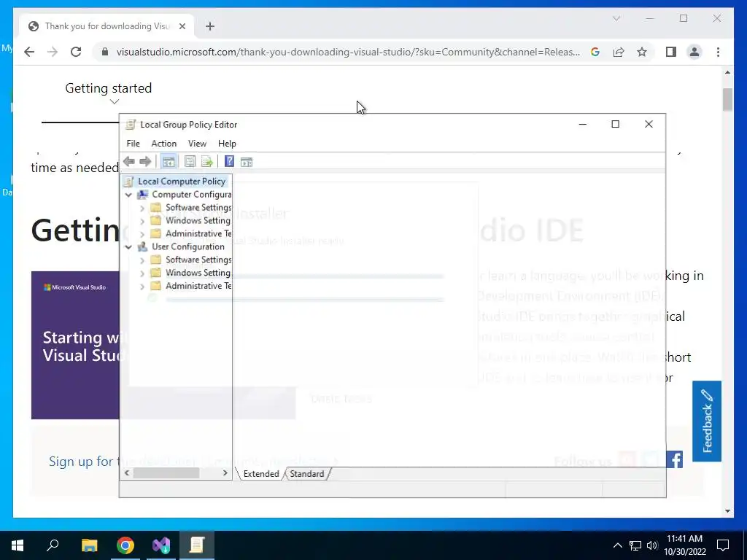
Task: Open the Action menu in Group Policy Editor
Action: 164,144
